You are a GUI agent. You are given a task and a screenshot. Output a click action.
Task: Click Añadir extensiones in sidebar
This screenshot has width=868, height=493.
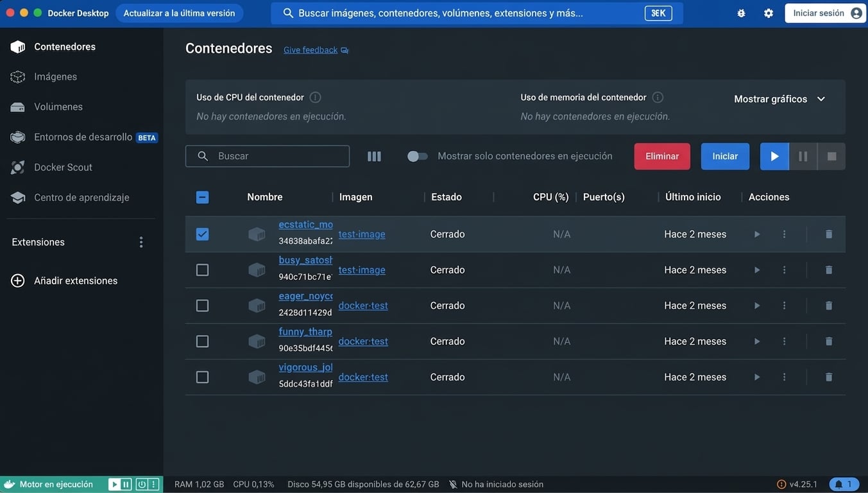[76, 281]
